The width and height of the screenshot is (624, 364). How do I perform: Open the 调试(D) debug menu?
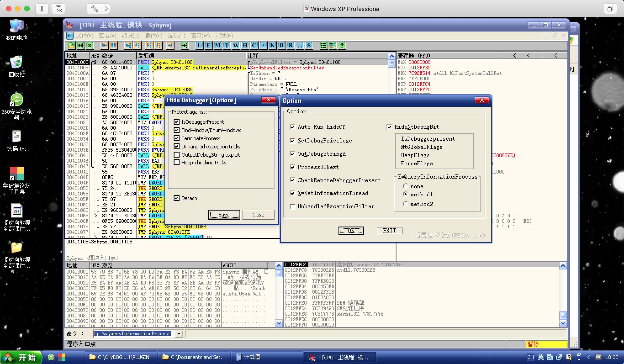[x=130, y=36]
